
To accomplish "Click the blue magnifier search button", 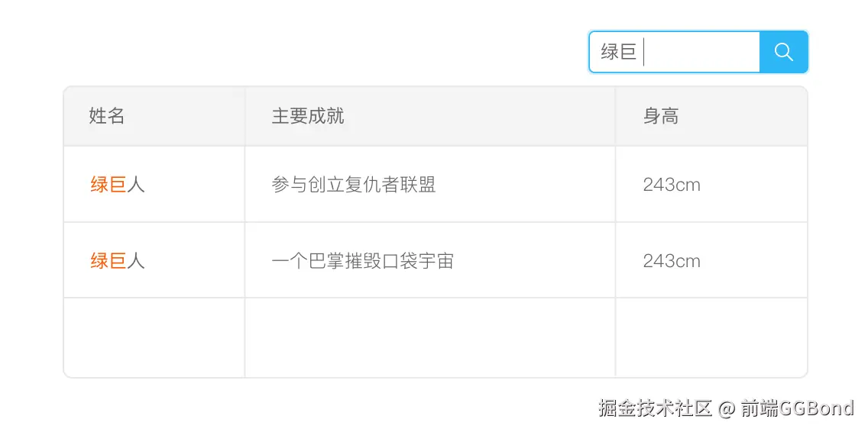I will tap(784, 52).
